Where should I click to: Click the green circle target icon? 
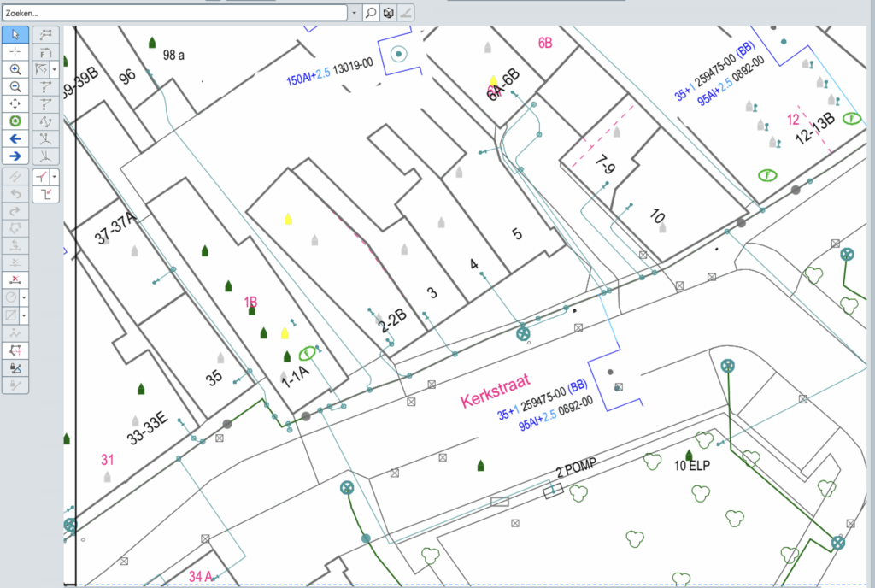(x=15, y=121)
